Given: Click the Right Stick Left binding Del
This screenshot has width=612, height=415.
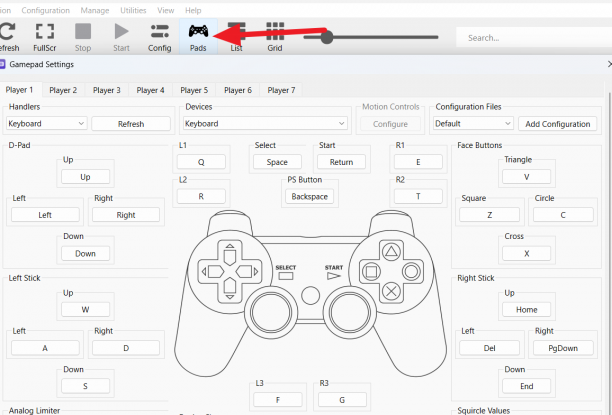Looking at the screenshot, I should [x=489, y=348].
